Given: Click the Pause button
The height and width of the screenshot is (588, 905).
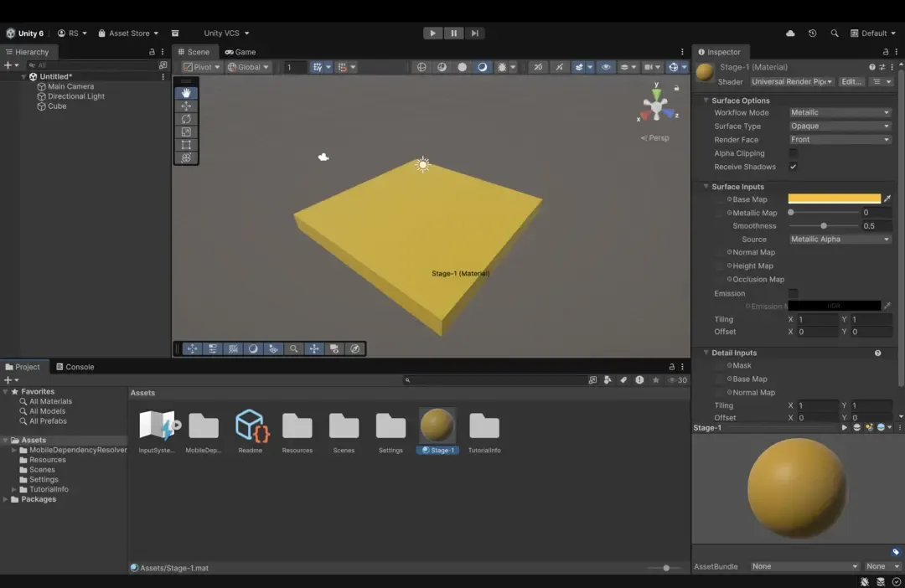Looking at the screenshot, I should (x=453, y=34).
